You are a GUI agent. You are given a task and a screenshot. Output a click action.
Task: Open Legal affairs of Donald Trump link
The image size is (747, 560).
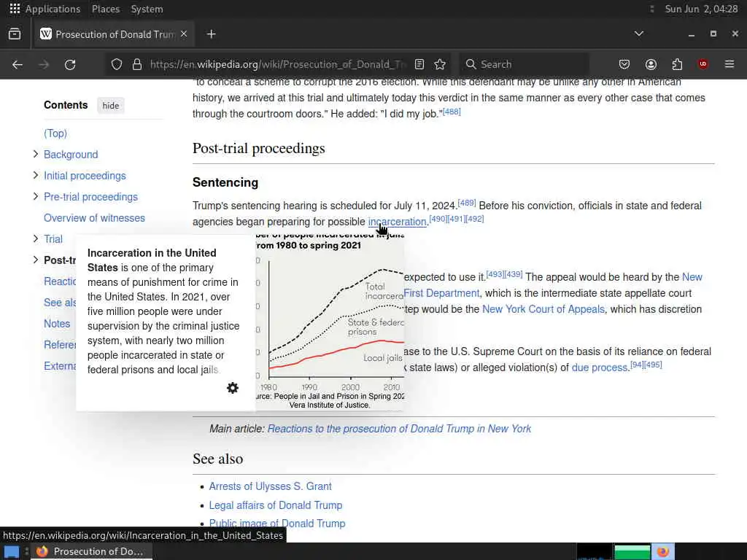(275, 505)
